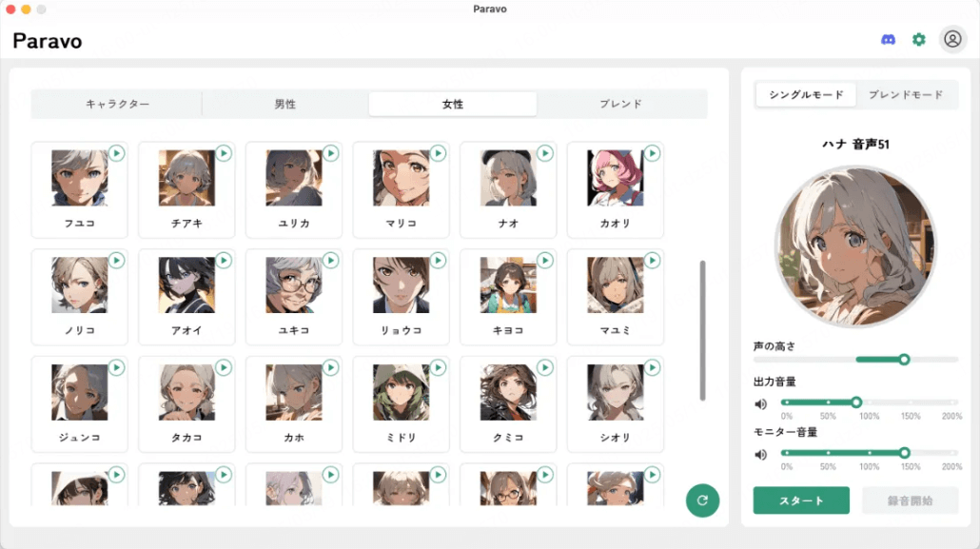
Task: Pick the キヨコ portrait
Action: pyautogui.click(x=508, y=284)
